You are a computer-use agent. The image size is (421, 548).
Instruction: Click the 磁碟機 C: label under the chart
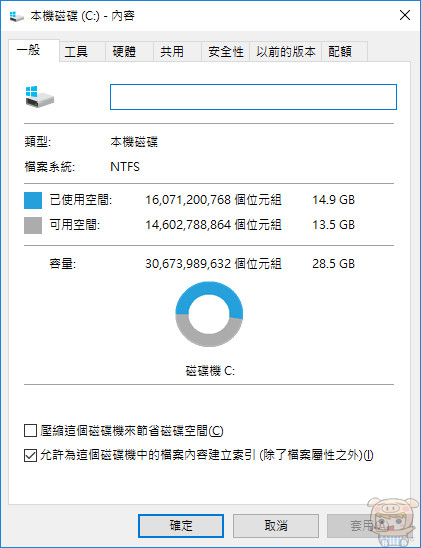(x=210, y=371)
